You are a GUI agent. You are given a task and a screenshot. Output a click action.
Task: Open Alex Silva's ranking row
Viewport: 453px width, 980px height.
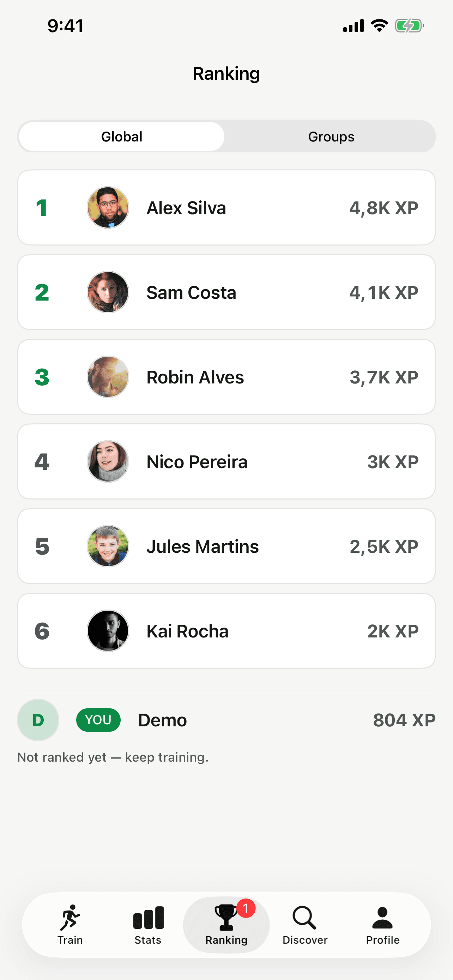pos(226,208)
